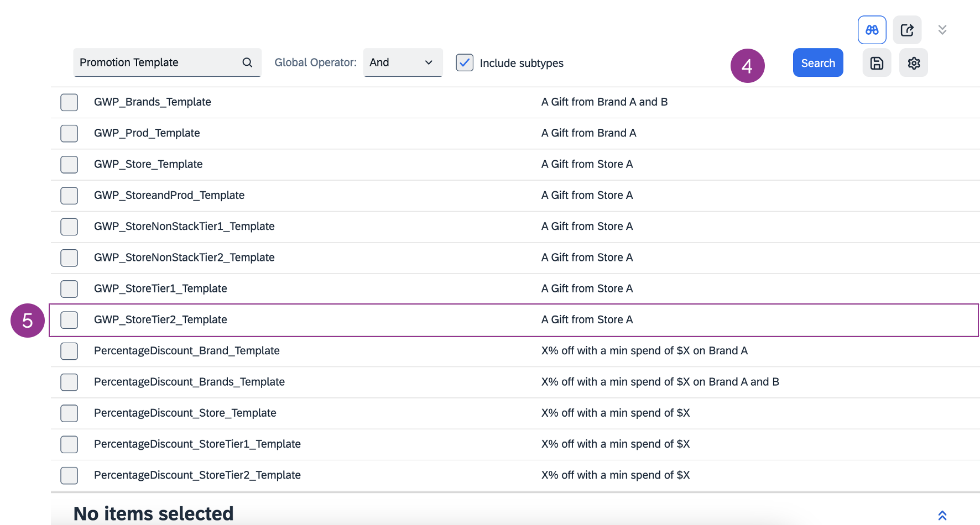Click the export share icon

pos(907,30)
